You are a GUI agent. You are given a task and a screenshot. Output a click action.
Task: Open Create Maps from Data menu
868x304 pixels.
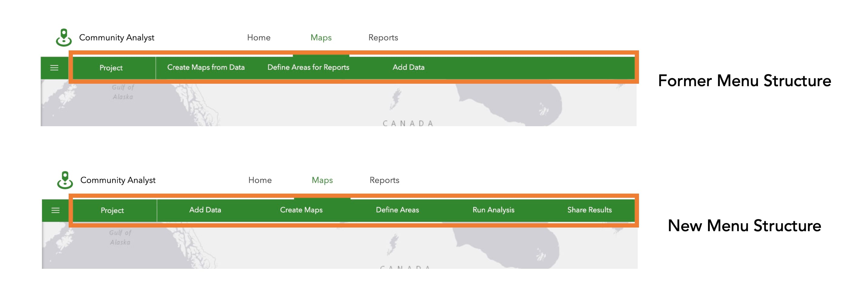pos(206,67)
